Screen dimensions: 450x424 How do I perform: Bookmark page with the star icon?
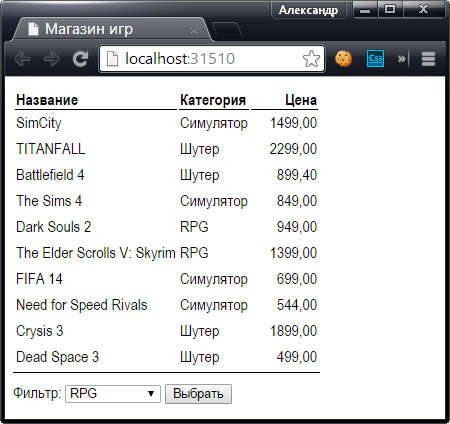click(311, 59)
